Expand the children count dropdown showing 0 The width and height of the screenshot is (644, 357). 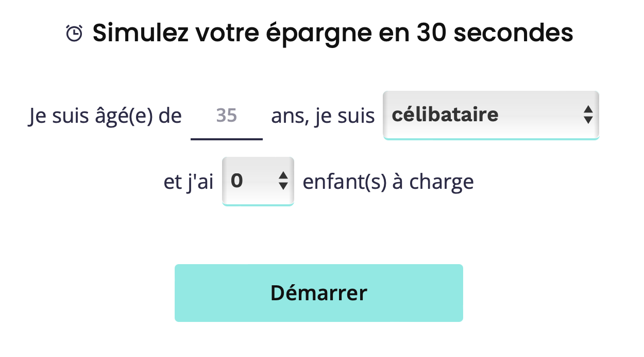pyautogui.click(x=258, y=181)
